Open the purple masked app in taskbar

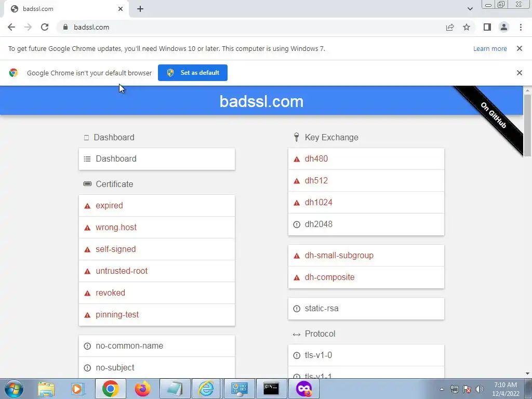click(303, 389)
